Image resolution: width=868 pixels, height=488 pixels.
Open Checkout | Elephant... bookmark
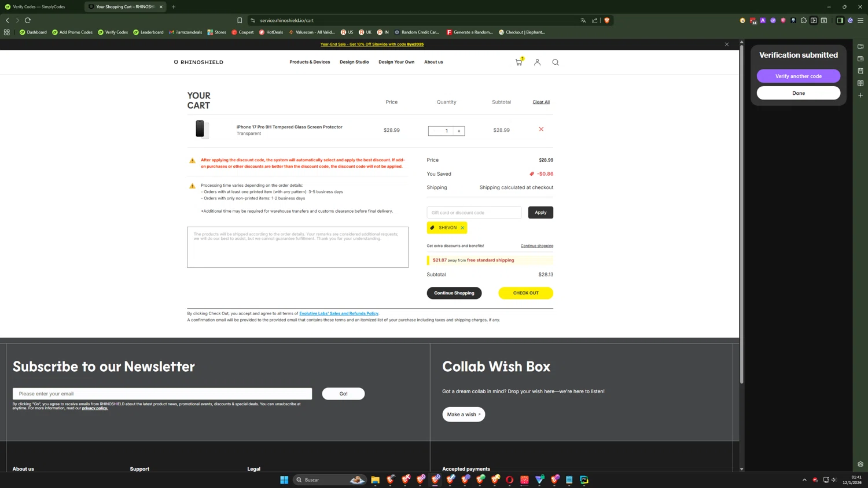click(x=522, y=32)
